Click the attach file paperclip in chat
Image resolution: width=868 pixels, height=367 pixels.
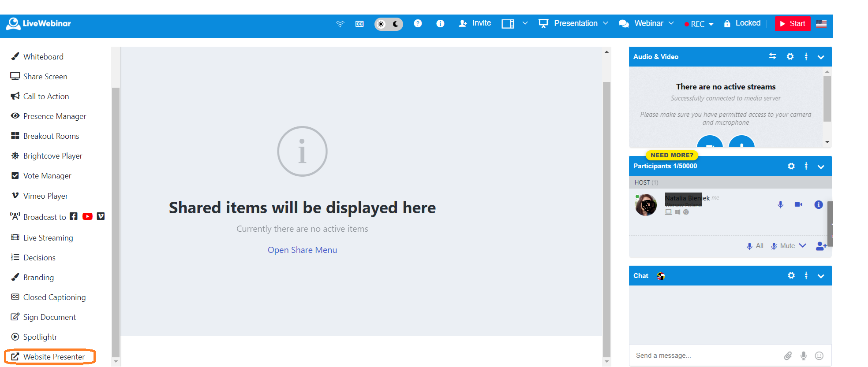click(788, 356)
